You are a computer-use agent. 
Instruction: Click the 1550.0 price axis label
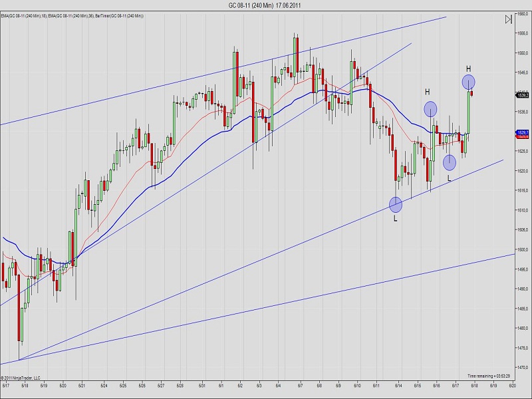[523, 53]
